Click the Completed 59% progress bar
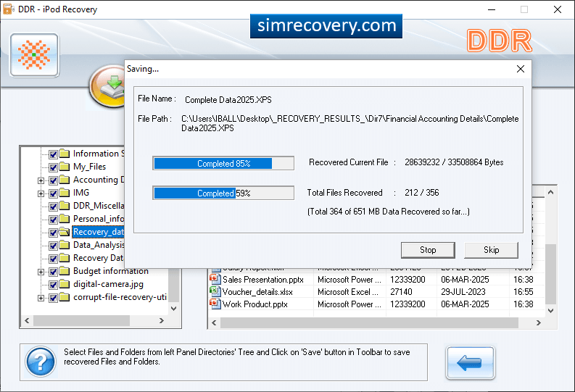 (223, 193)
